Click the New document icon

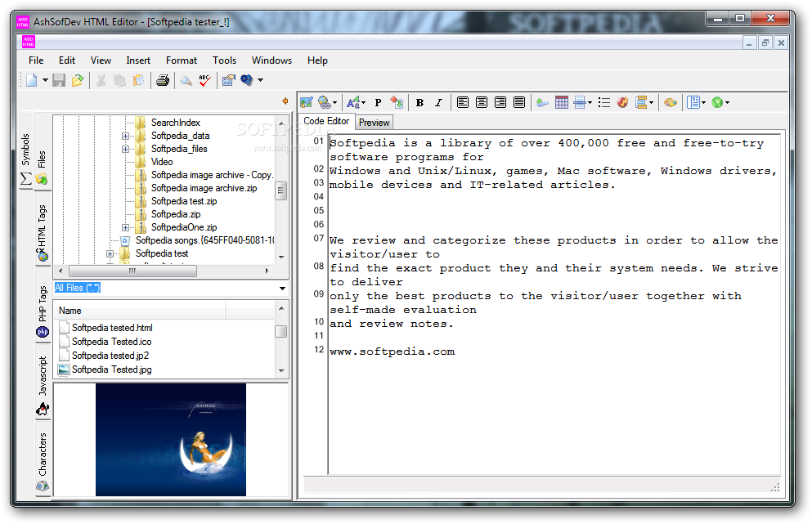(x=32, y=80)
